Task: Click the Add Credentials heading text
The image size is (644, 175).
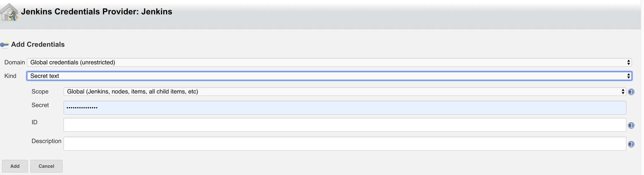Action: pos(38,44)
